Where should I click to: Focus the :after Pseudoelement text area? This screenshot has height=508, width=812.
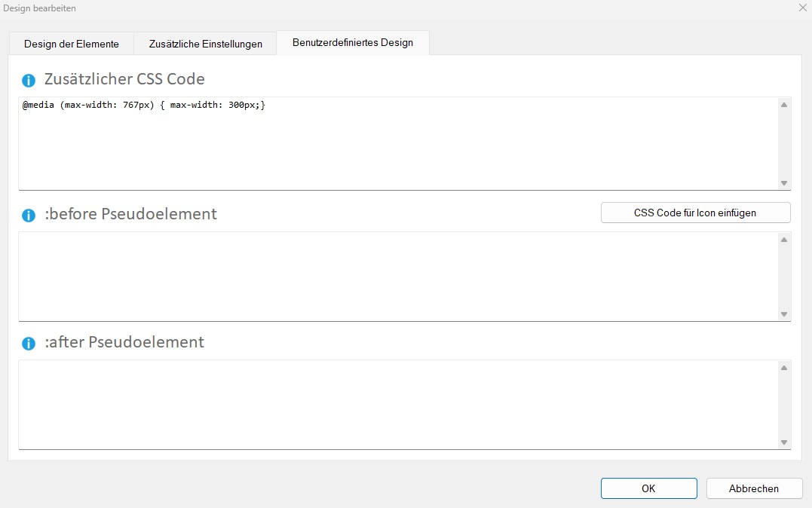tap(398, 404)
